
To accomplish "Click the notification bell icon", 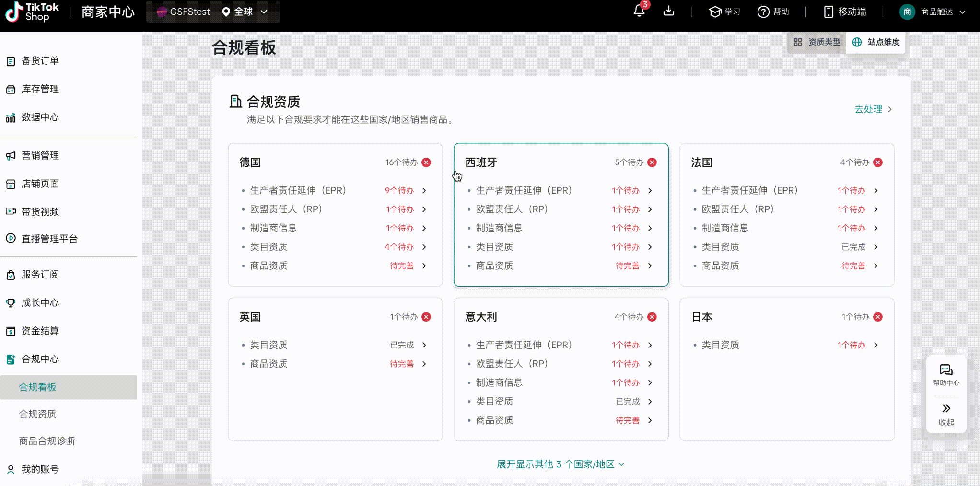I will (639, 11).
